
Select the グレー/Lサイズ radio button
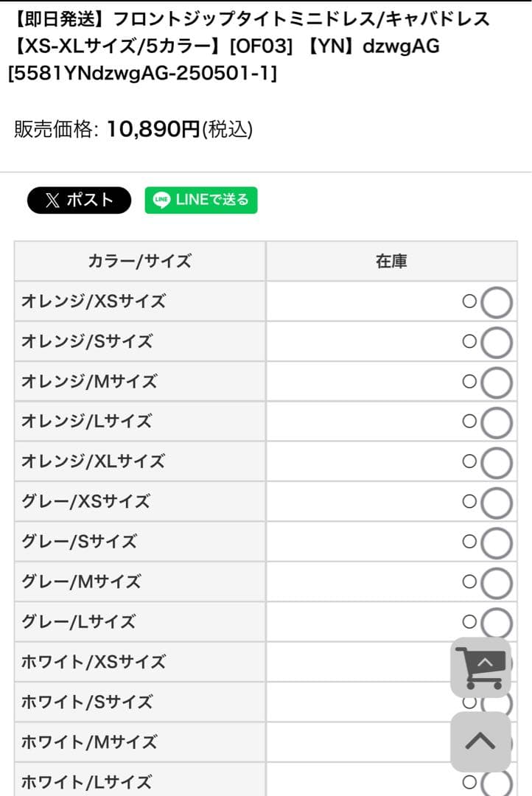point(497,623)
